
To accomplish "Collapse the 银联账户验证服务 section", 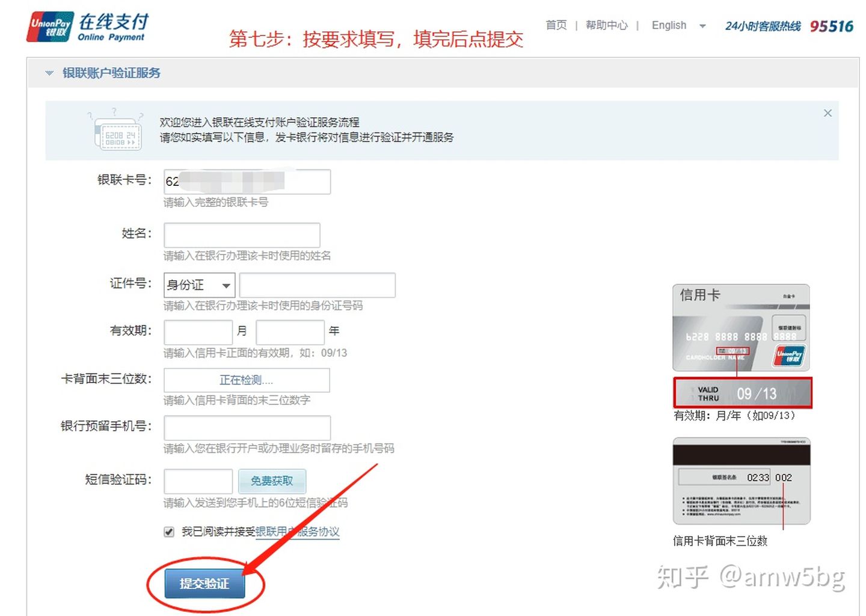I will (49, 73).
